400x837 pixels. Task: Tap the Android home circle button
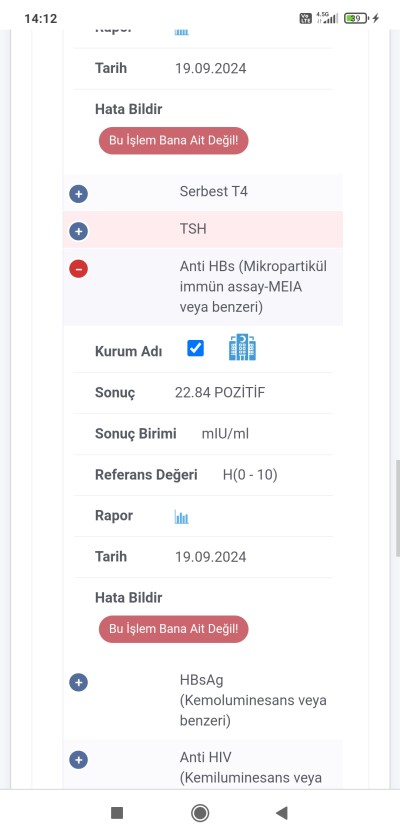(x=200, y=813)
